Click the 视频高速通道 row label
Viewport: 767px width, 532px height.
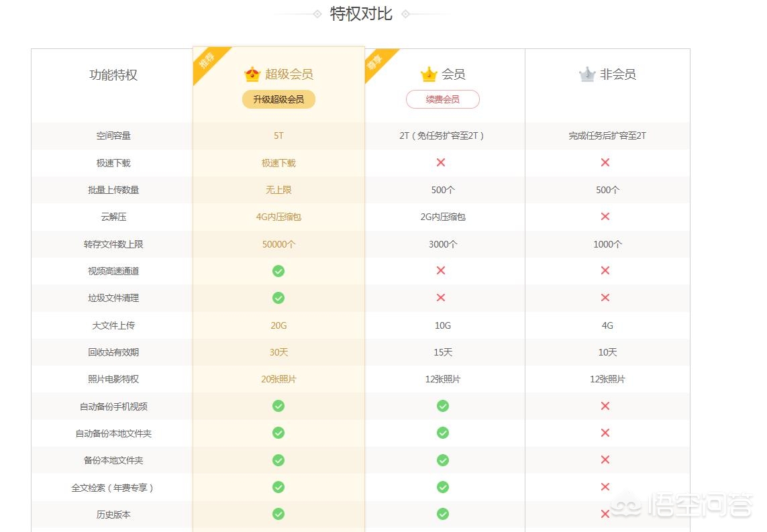click(113, 271)
